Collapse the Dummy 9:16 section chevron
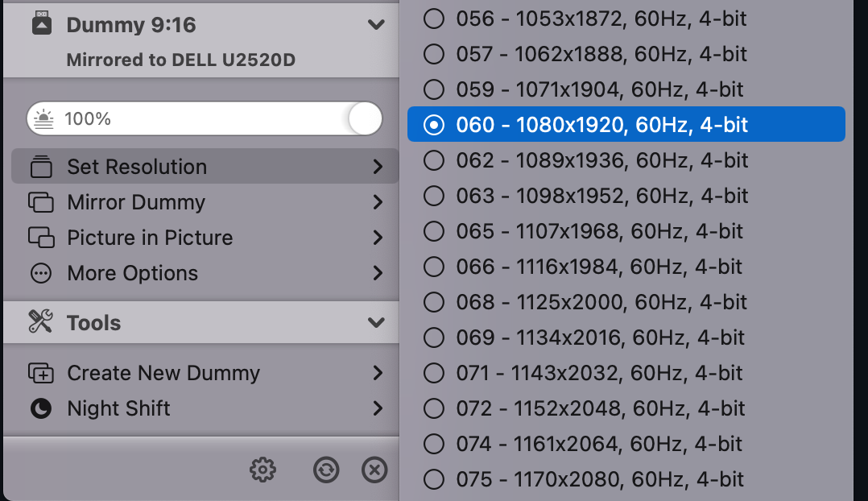Viewport: 868px width, 501px height. (375, 24)
